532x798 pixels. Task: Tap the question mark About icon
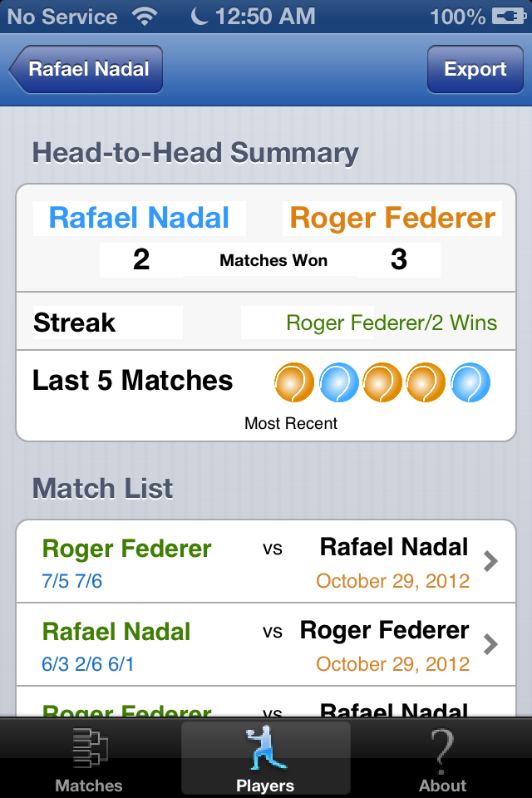(442, 748)
